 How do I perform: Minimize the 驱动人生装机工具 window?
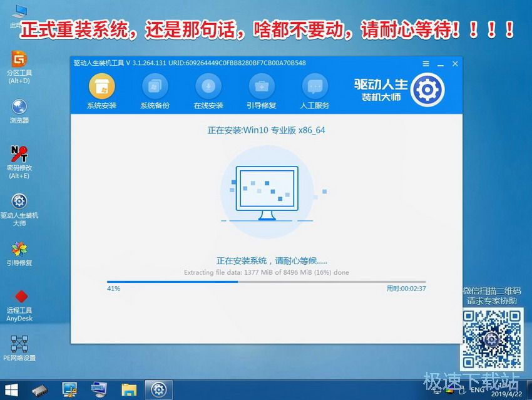point(441,64)
